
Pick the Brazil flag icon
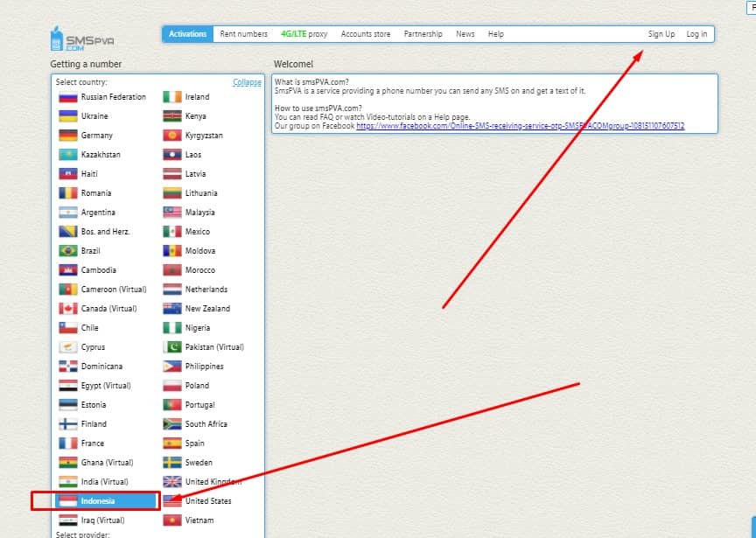(x=68, y=251)
